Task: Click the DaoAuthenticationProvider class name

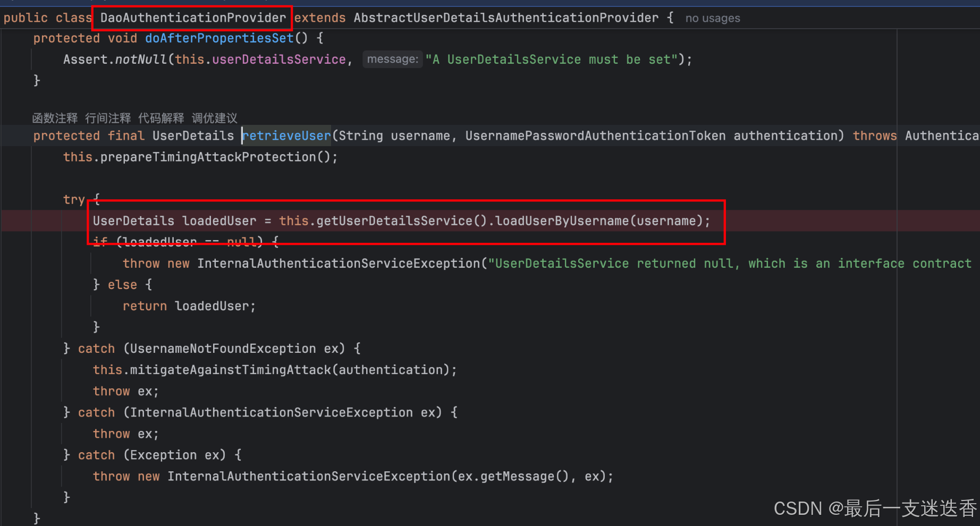Action: 193,18
